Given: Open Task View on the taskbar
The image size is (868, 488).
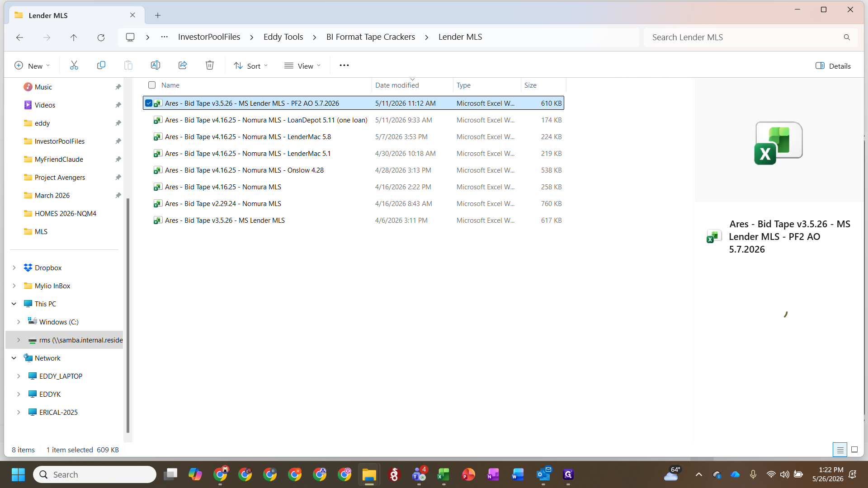Looking at the screenshot, I should coord(170,474).
